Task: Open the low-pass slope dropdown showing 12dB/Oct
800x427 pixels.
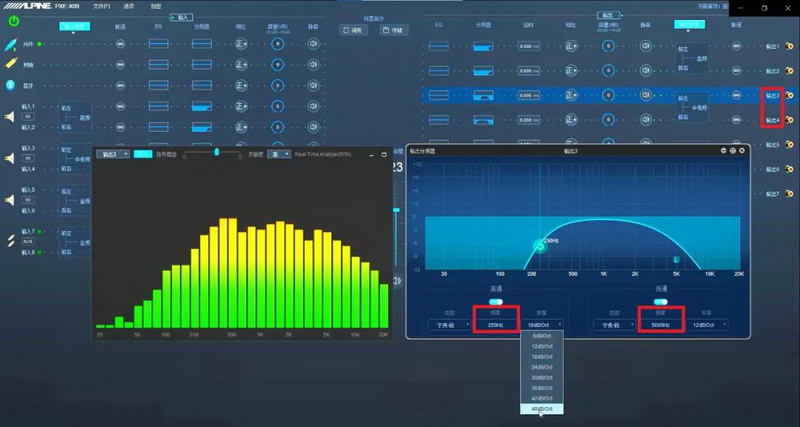Action: tap(707, 324)
